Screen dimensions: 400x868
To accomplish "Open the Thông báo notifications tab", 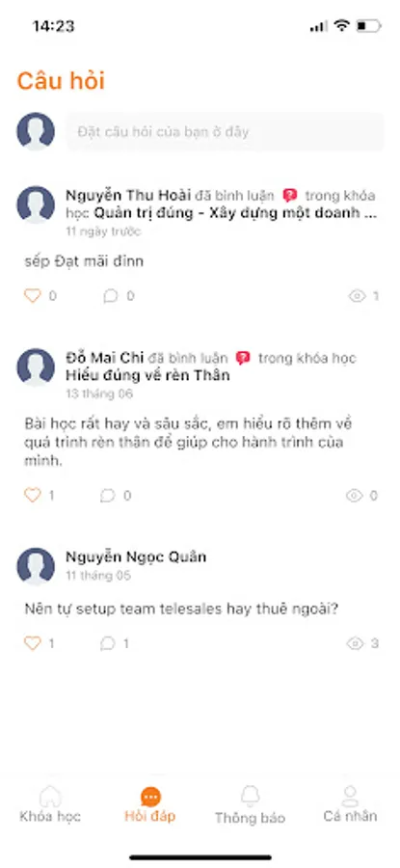I will pos(250,804).
